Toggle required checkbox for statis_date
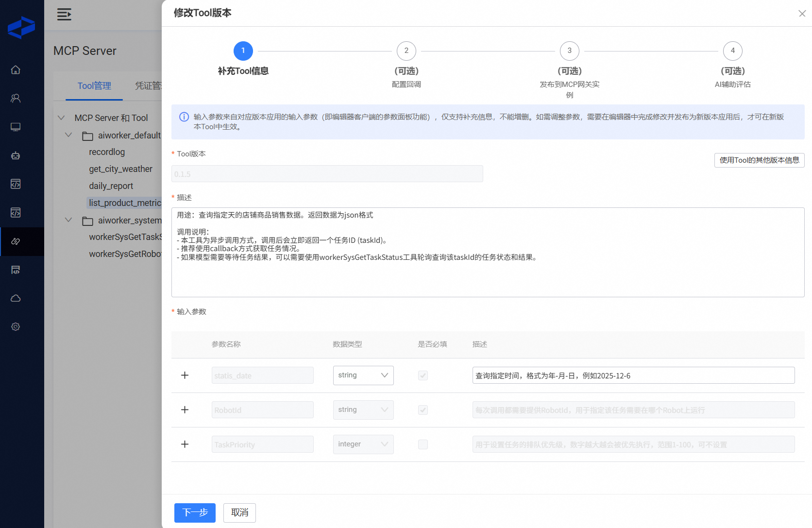The image size is (812, 528). [x=423, y=375]
